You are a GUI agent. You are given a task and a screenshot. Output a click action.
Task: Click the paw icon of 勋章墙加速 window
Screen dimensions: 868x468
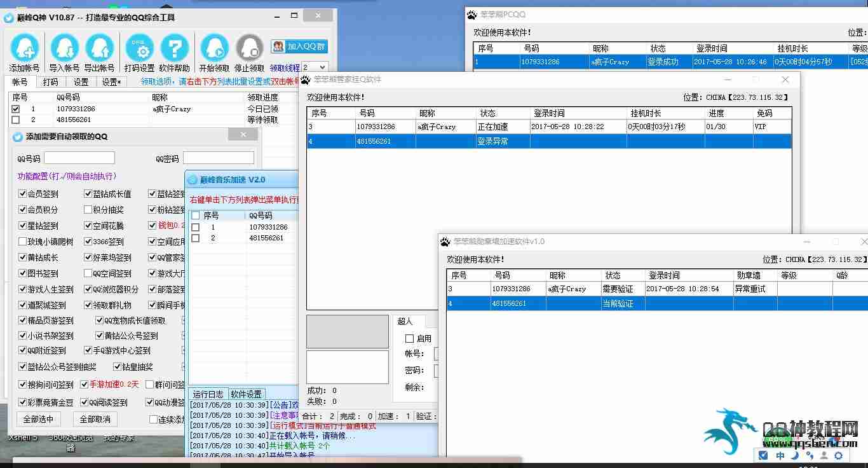(445, 242)
